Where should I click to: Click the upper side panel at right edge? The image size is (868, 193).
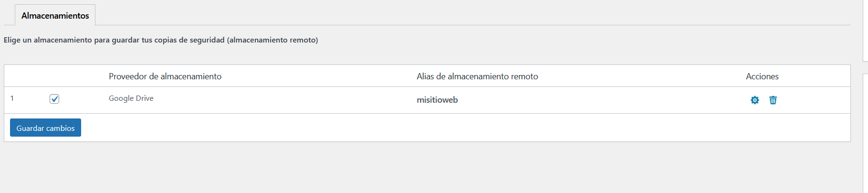coord(866,29)
